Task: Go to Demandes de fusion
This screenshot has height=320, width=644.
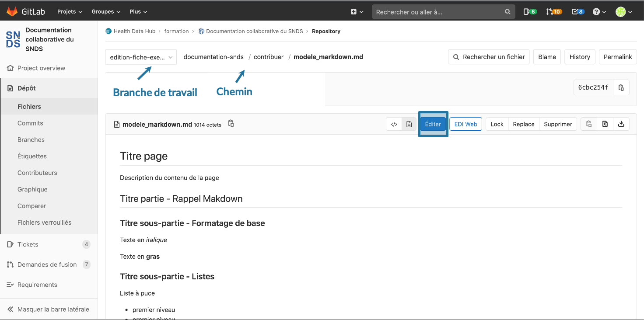Action: [x=47, y=264]
